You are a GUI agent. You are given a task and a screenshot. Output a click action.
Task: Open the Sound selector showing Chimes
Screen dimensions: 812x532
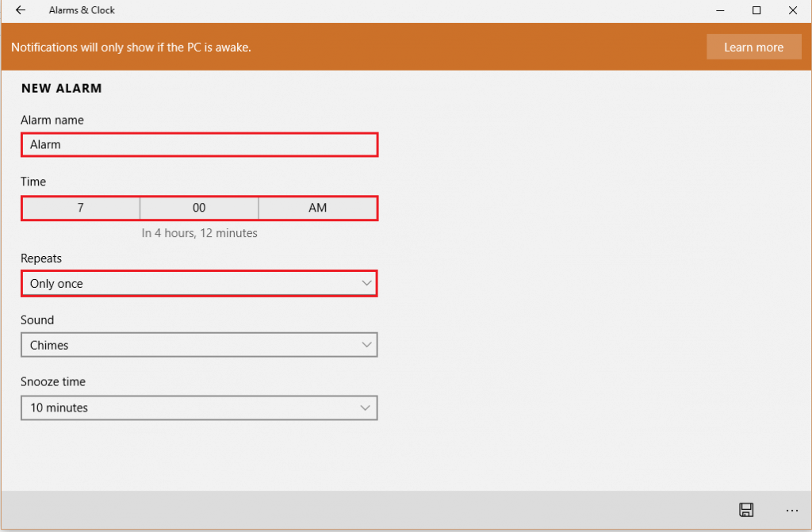pos(198,345)
